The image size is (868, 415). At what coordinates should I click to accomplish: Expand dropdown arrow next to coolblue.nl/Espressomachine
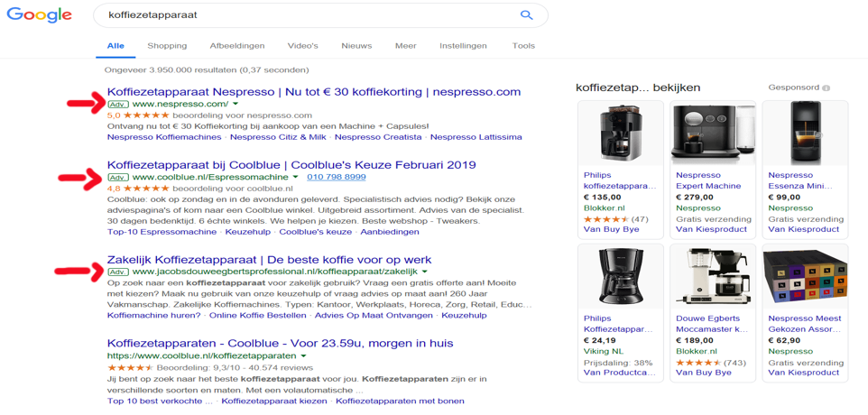[295, 178]
